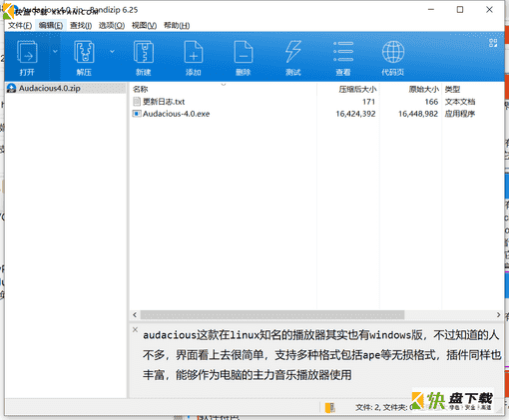Open an archive with the 打开 toolbar icon
Viewport: 509px width, 420px height.
tap(27, 57)
